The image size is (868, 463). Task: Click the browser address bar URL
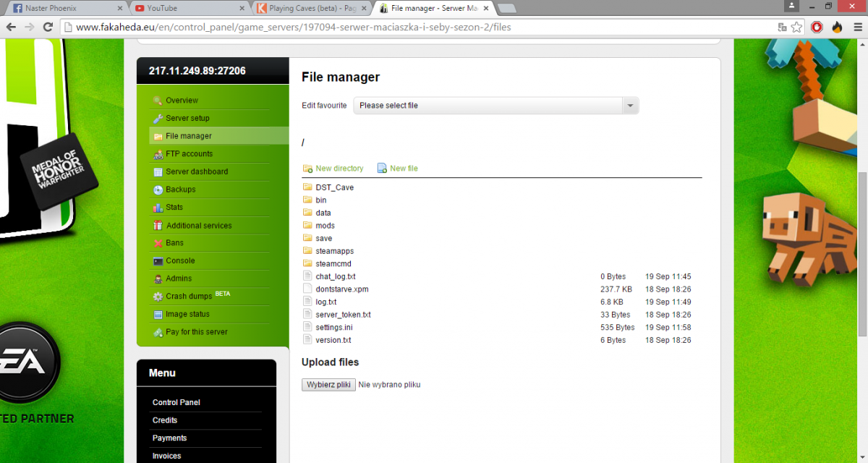(289, 27)
